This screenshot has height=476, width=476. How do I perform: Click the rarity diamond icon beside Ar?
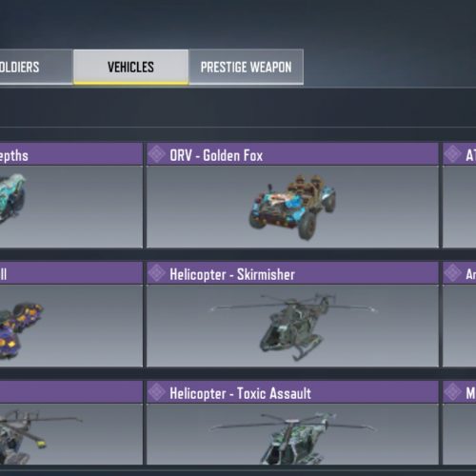pyautogui.click(x=452, y=273)
